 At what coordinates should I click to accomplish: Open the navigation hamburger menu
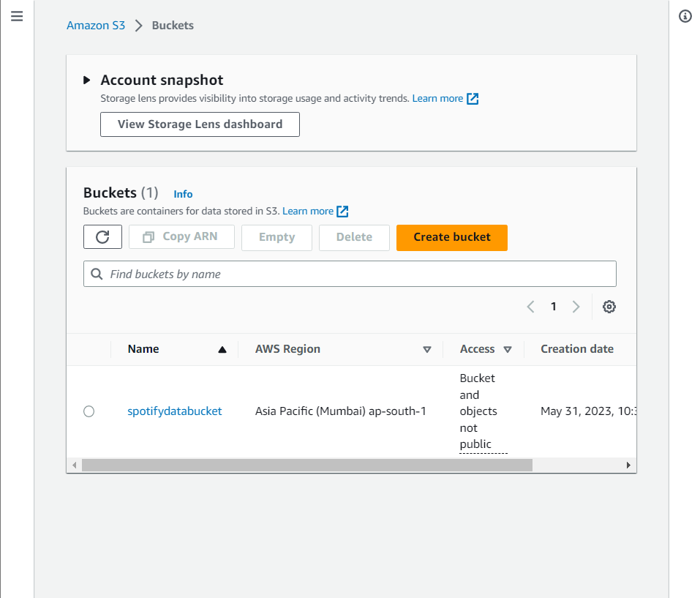(x=17, y=16)
